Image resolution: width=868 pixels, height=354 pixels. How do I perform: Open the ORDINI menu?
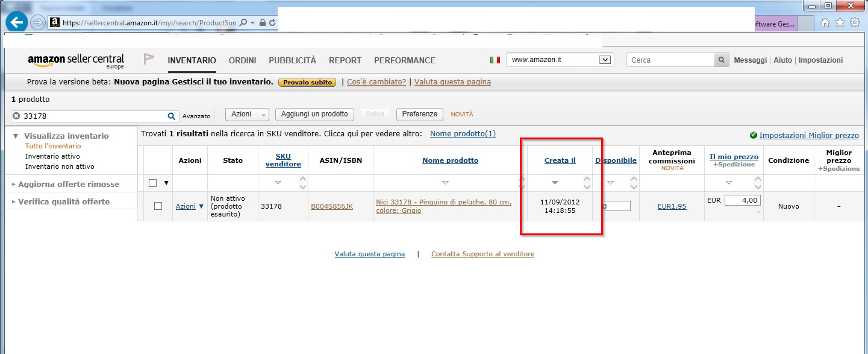(x=242, y=60)
